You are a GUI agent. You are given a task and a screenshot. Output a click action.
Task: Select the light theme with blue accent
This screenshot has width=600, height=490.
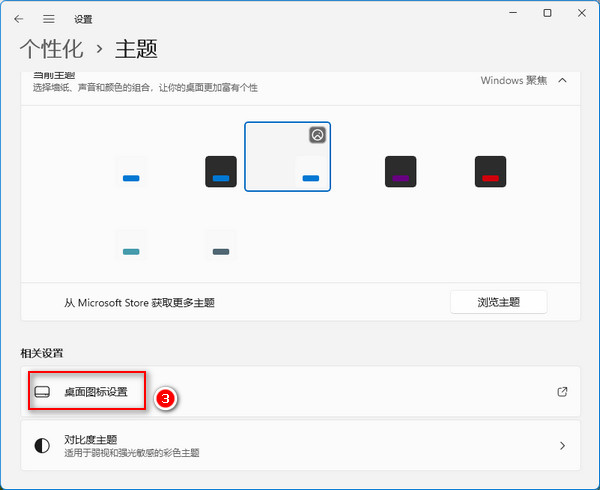tap(131, 171)
